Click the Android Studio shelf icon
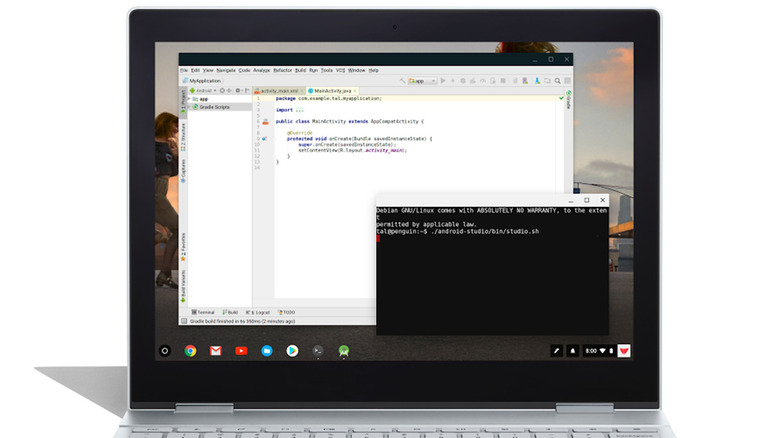The height and width of the screenshot is (438, 780). click(344, 351)
